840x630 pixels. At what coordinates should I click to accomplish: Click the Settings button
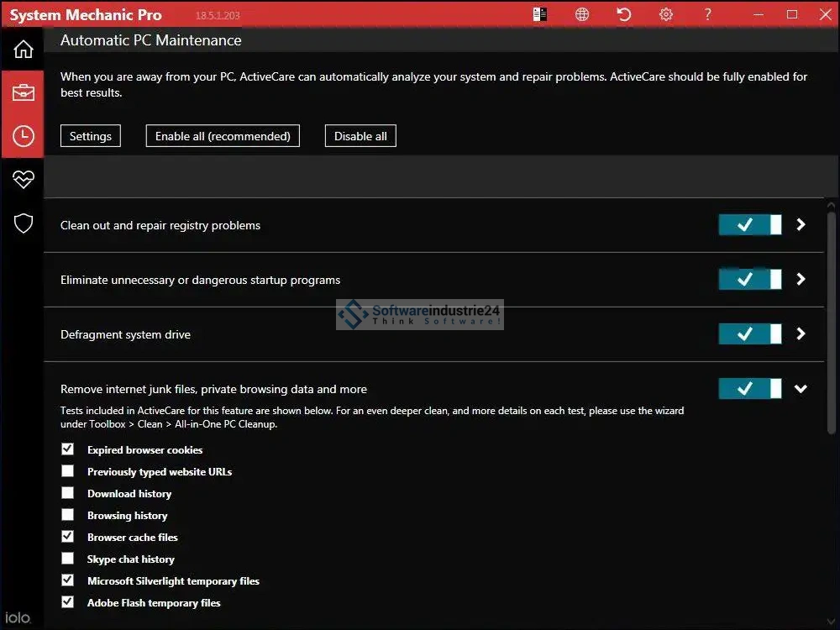pos(91,136)
